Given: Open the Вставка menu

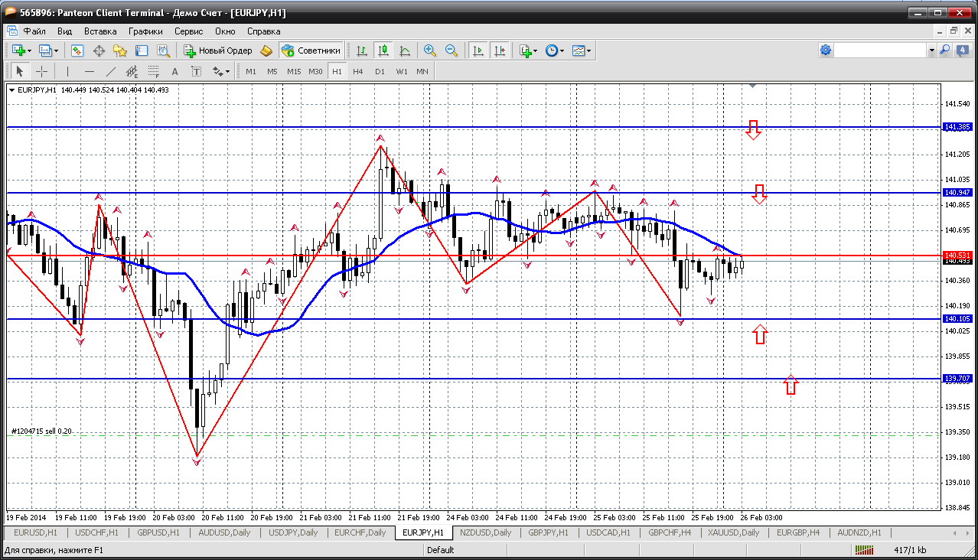Looking at the screenshot, I should [100, 31].
